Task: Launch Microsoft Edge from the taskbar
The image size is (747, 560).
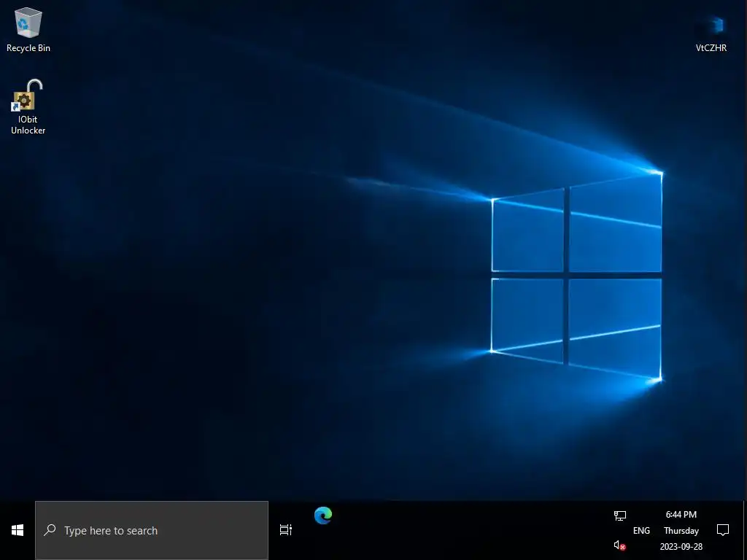Action: tap(323, 516)
